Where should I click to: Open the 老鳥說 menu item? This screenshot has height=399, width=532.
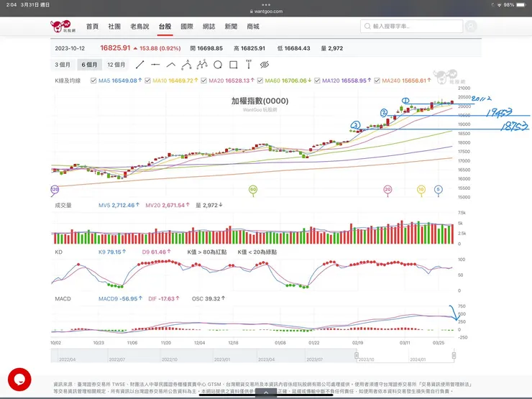tap(139, 26)
